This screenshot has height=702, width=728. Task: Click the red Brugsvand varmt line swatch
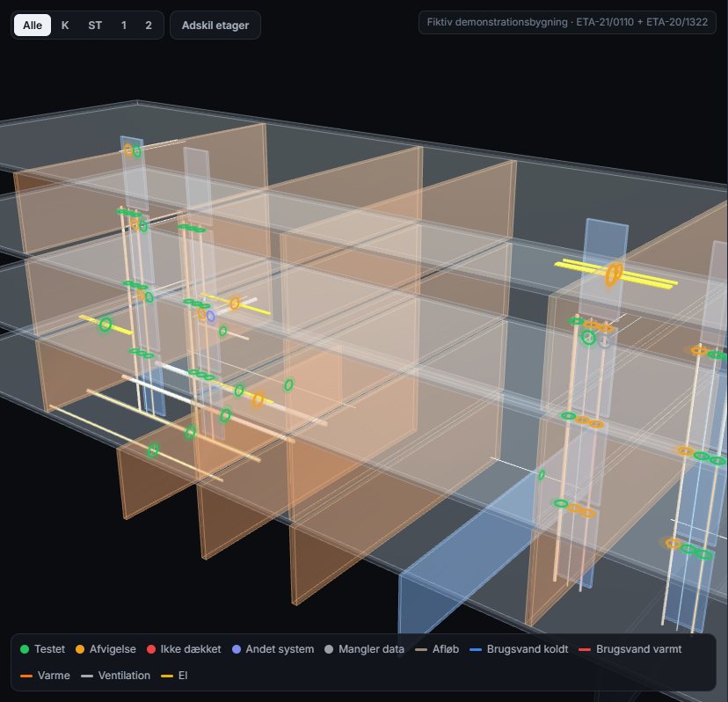[585, 649]
